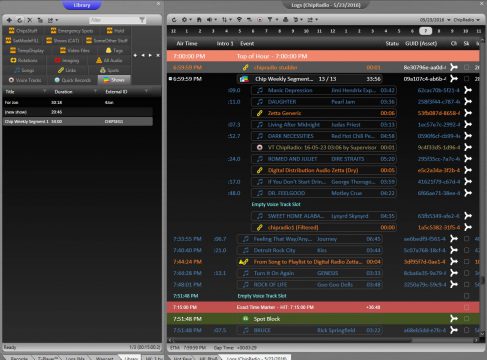Click the Library filter text field
This screenshot has width=487, height=360.
point(114,20)
